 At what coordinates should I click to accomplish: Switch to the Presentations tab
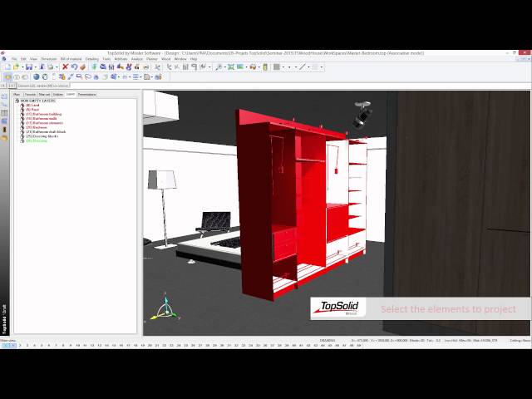click(x=86, y=94)
